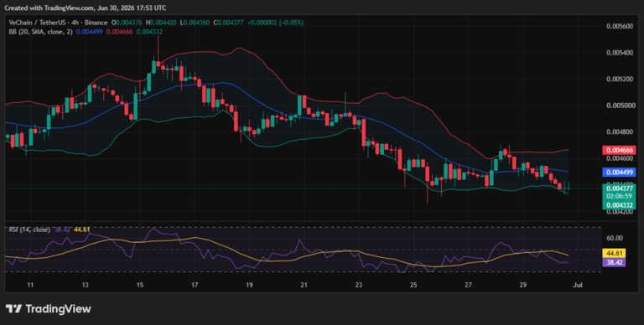Image resolution: width=644 pixels, height=325 pixels.
Task: Click the green 0.004377 last-price tag
Action: pyautogui.click(x=619, y=188)
